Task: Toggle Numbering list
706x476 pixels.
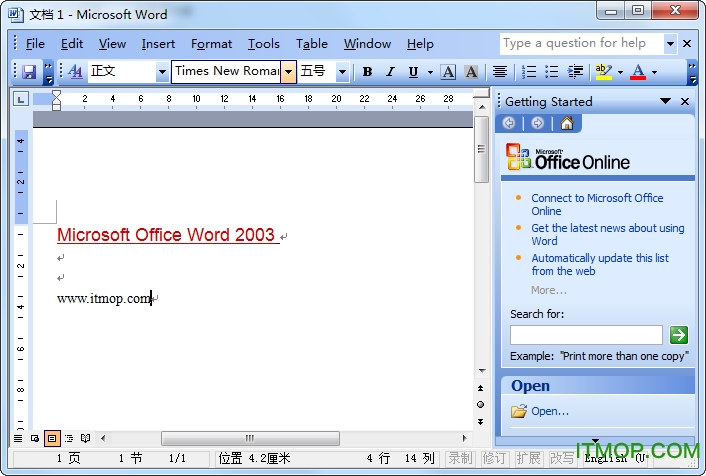Action: [x=529, y=72]
